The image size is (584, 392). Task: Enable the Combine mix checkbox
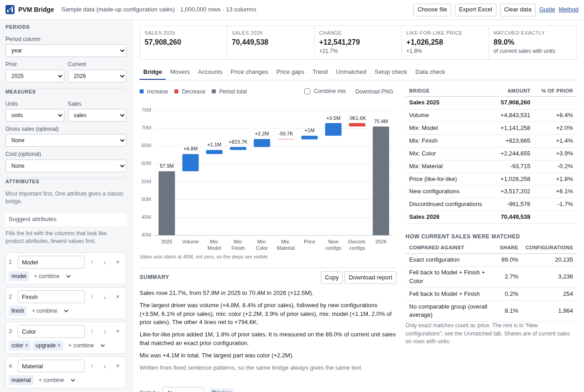307,91
